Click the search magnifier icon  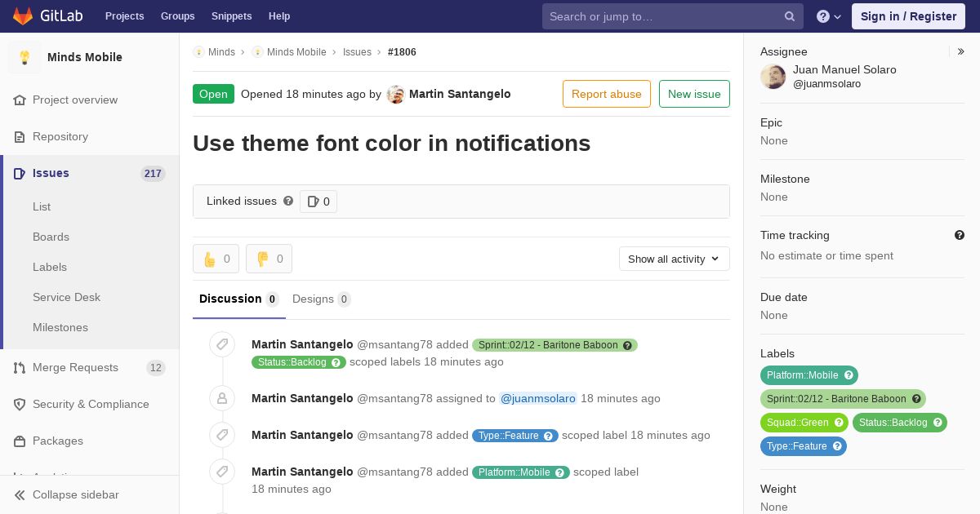(x=790, y=16)
